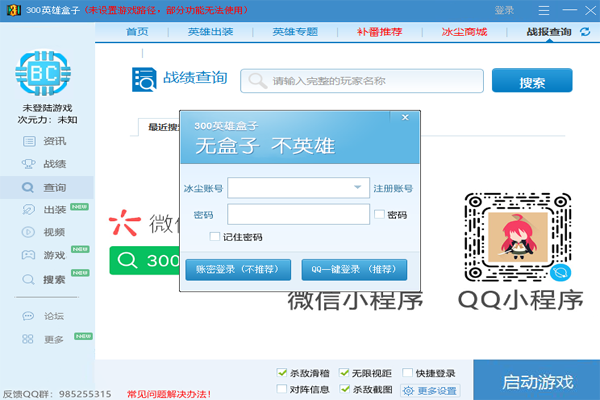Switch to the 战报查询 tab
This screenshot has height=400, width=600.
tap(549, 32)
